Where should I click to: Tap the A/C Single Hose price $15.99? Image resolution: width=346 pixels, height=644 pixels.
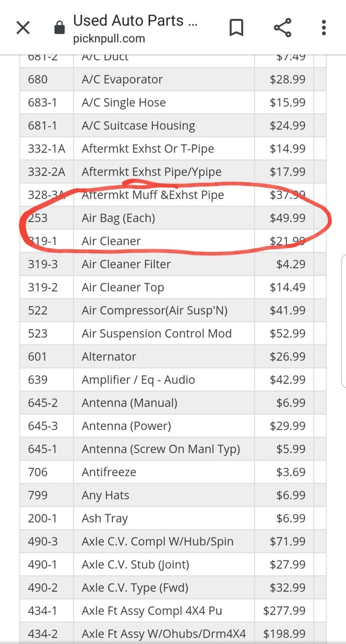288,103
